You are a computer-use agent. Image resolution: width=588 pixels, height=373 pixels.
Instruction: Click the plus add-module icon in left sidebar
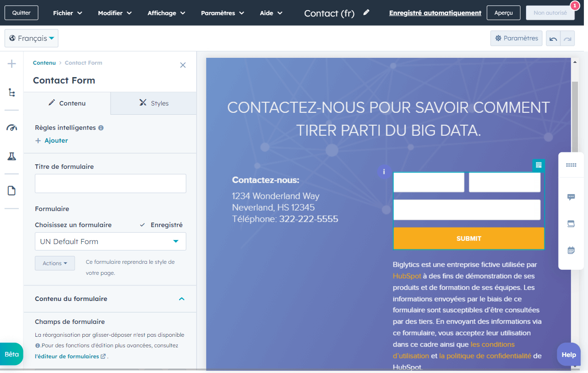click(x=12, y=64)
